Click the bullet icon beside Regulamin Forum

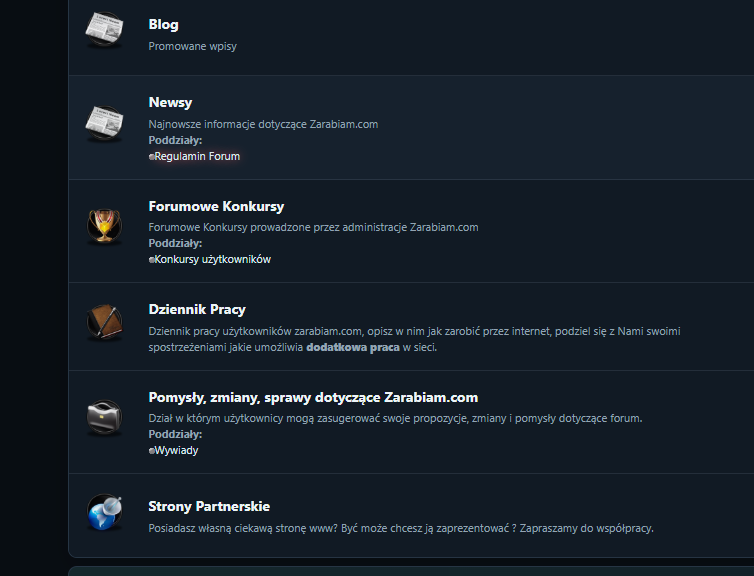(151, 157)
